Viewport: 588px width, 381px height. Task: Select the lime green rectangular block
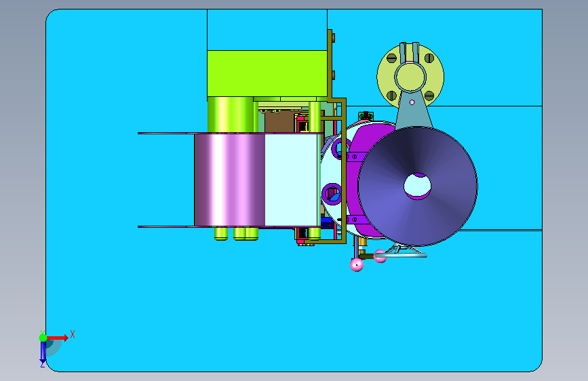point(267,73)
